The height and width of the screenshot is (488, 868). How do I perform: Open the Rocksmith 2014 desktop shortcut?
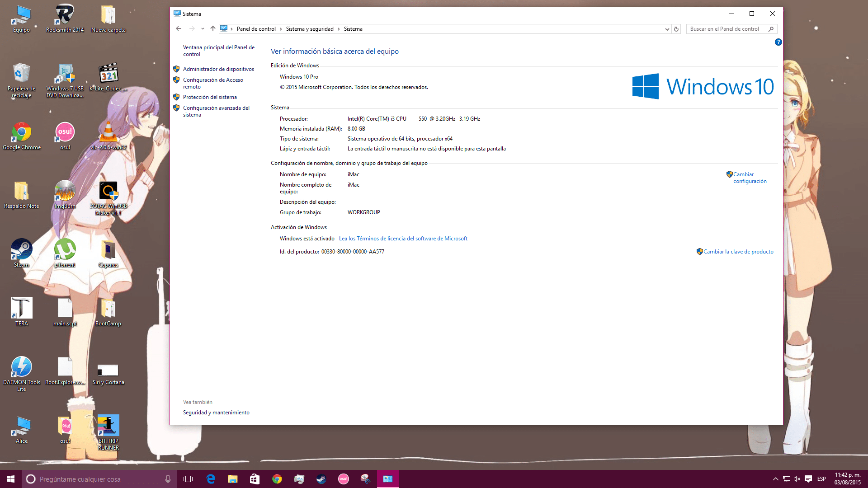(65, 19)
